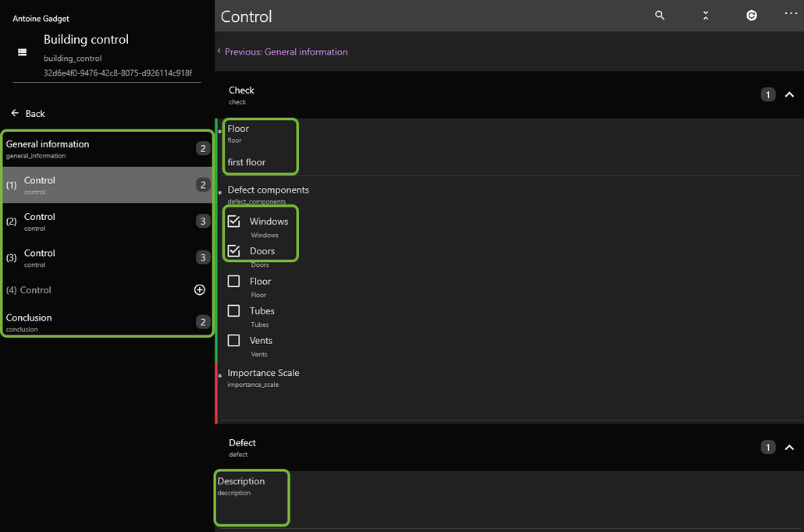This screenshot has width=804, height=532.
Task: Check the Floor defect component
Action: click(x=234, y=281)
